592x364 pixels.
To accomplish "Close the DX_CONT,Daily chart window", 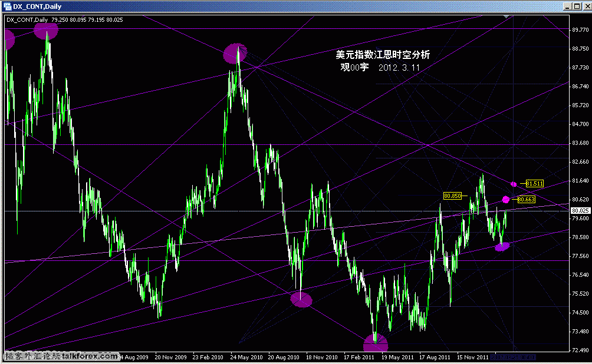I will tap(587, 6).
